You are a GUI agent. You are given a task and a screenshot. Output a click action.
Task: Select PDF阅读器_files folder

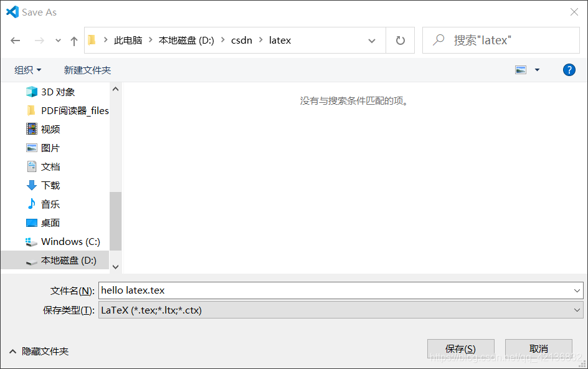(x=75, y=111)
